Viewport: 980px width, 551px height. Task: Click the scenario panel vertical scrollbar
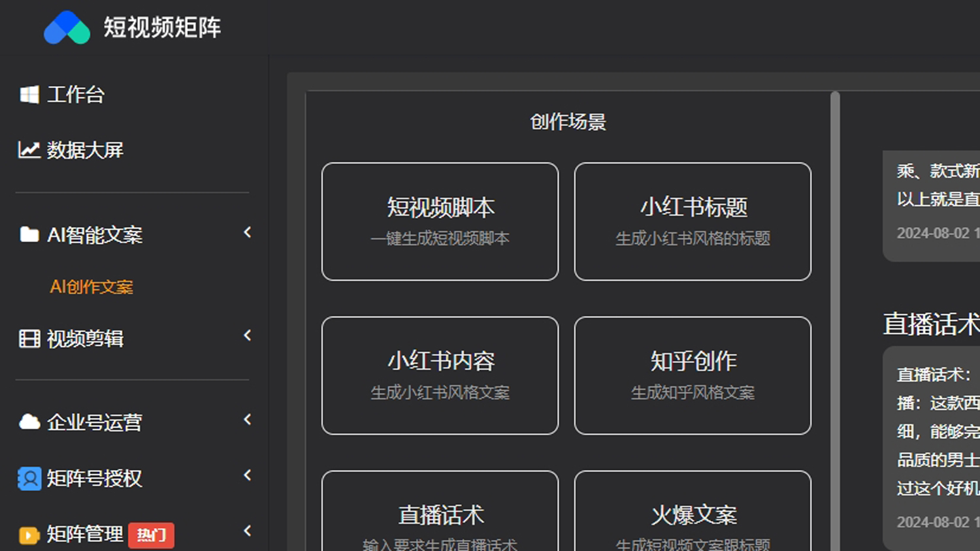[835, 321]
